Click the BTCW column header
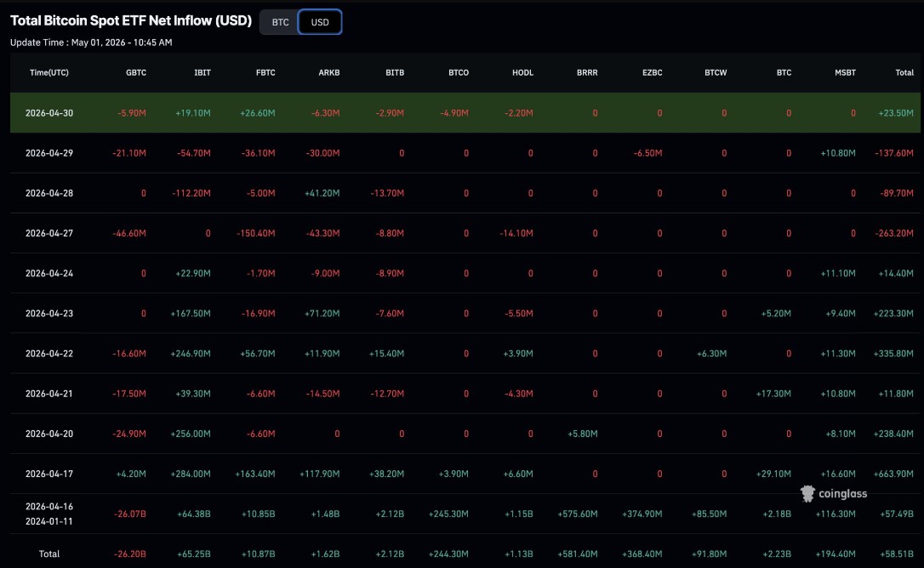The width and height of the screenshot is (924, 568). (x=716, y=72)
